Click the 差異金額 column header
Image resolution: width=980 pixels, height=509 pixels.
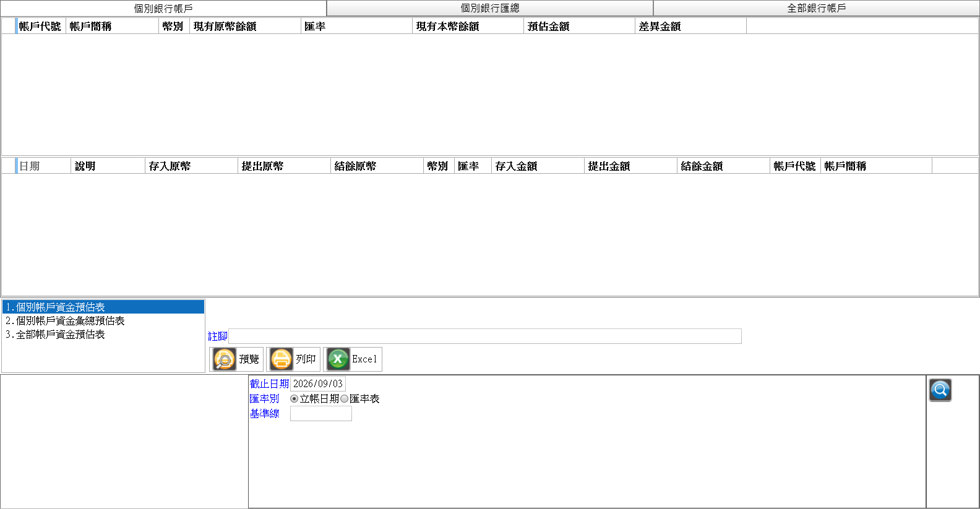(690, 26)
